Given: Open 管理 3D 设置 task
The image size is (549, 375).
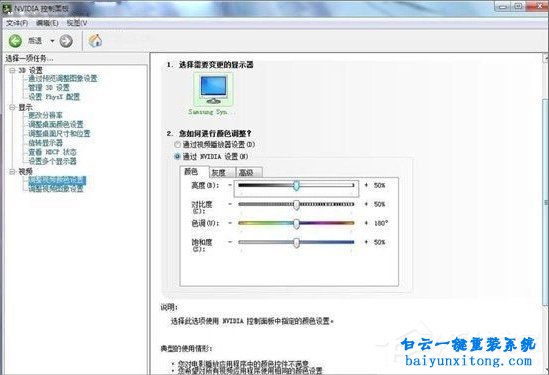Looking at the screenshot, I should point(49,88).
